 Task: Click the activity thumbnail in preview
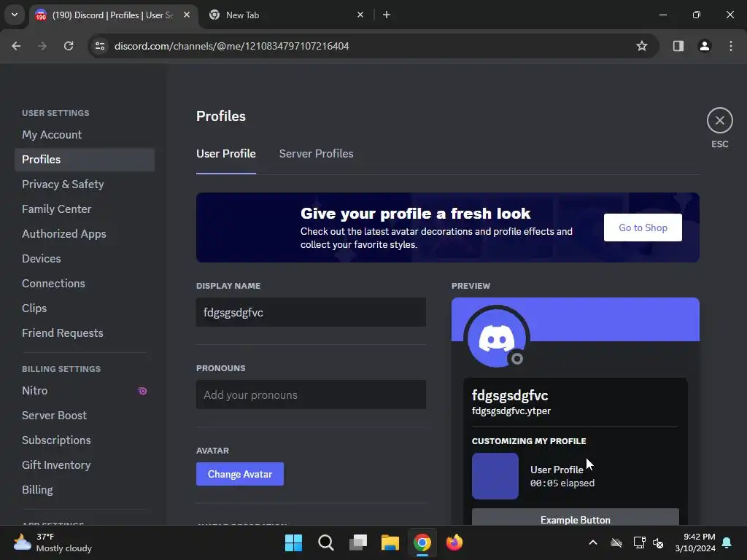(495, 476)
